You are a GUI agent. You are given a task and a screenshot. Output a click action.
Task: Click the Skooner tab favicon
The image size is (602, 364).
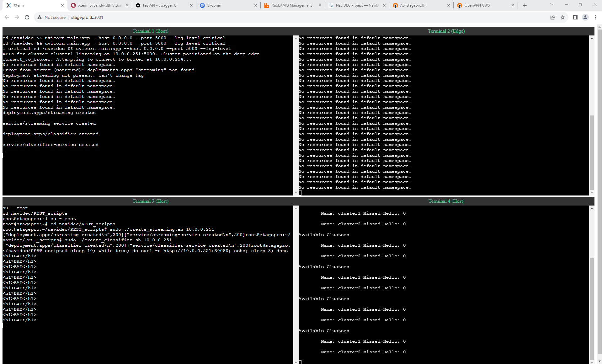point(202,5)
